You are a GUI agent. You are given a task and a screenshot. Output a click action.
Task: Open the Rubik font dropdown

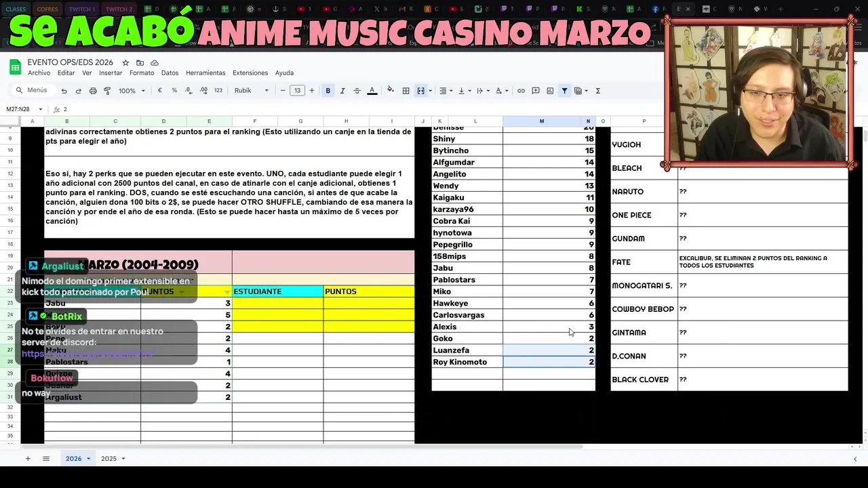coord(252,91)
